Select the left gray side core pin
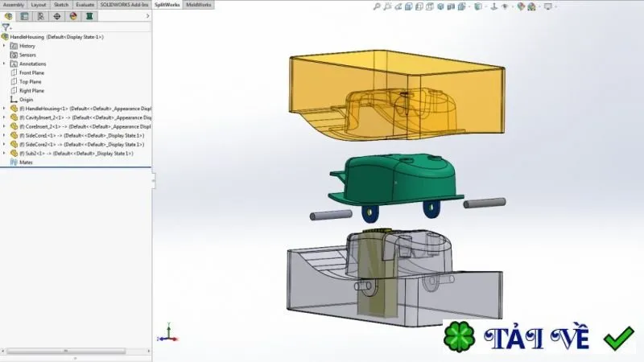The image size is (644, 362). click(331, 215)
